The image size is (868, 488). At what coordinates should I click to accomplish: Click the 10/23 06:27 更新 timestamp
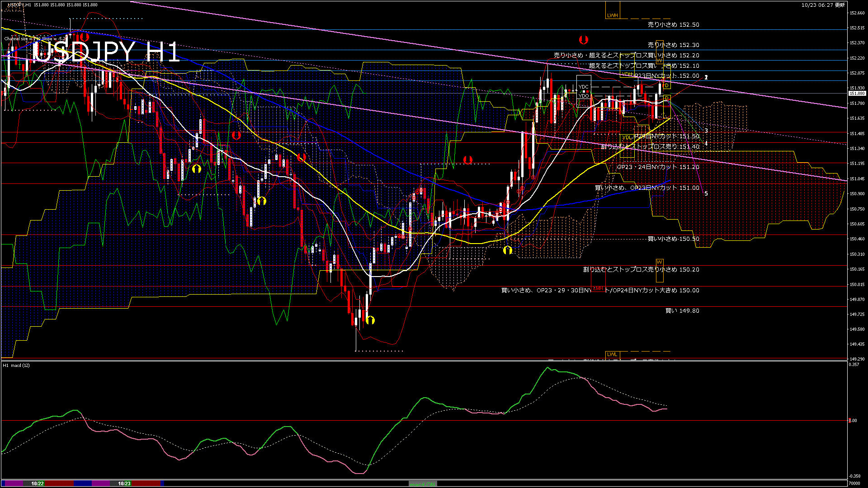(823, 5)
